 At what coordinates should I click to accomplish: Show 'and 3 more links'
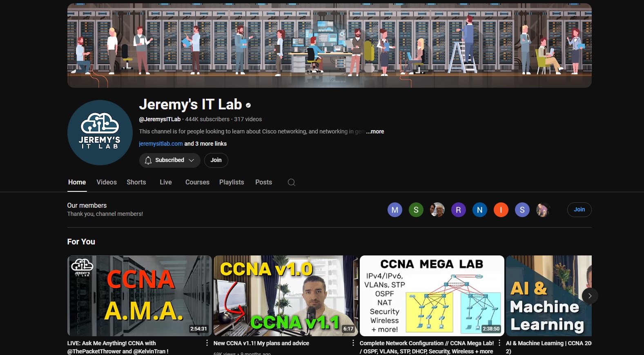(x=205, y=144)
